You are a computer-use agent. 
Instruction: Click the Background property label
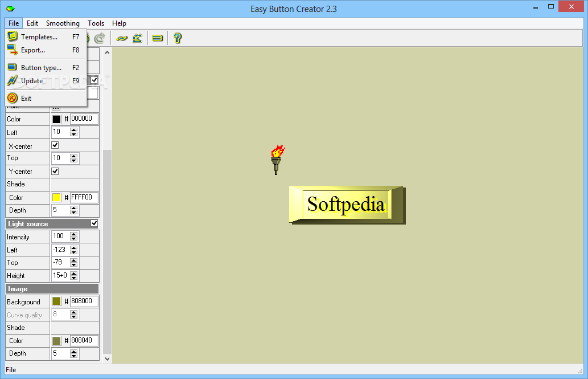click(x=23, y=302)
